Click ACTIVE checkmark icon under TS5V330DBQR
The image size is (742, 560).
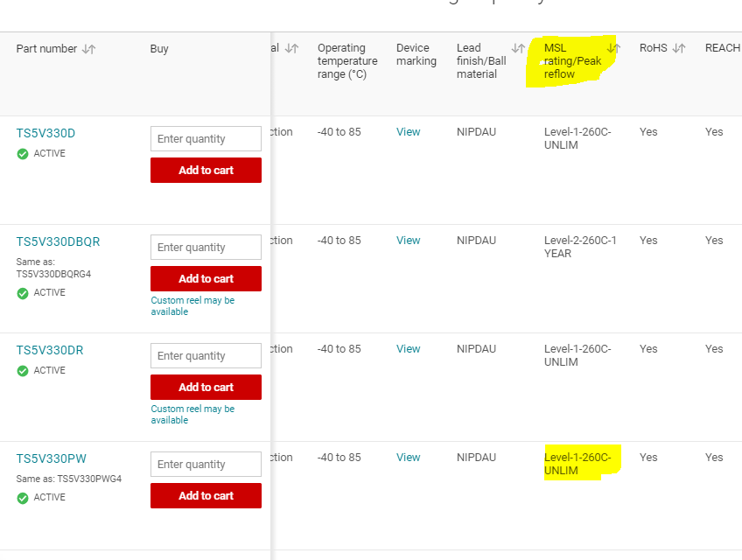[23, 293]
